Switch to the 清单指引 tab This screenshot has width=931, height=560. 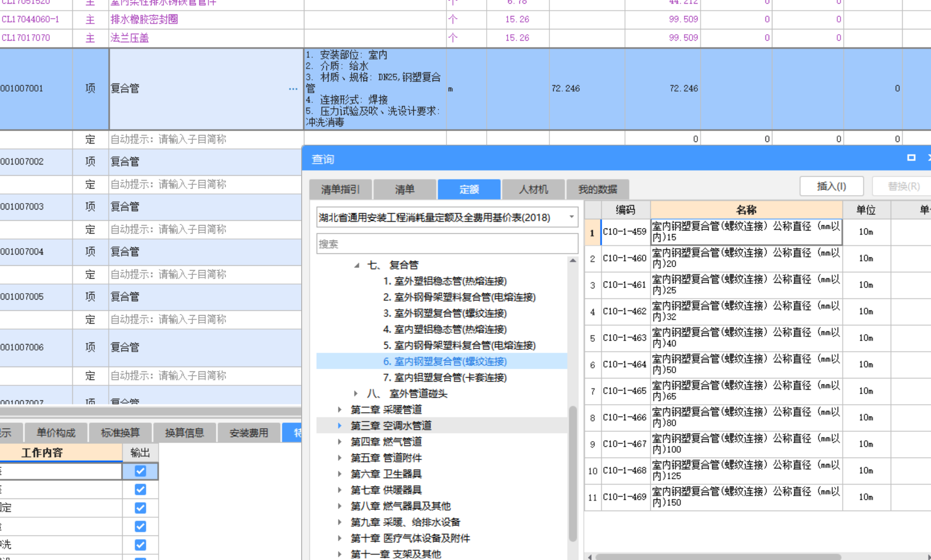click(340, 189)
